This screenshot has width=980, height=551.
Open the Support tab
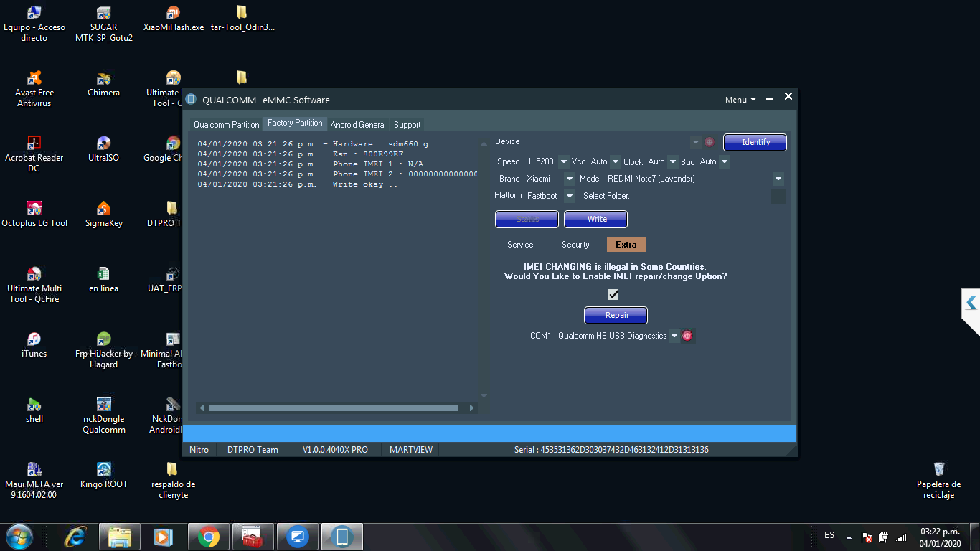coord(407,125)
